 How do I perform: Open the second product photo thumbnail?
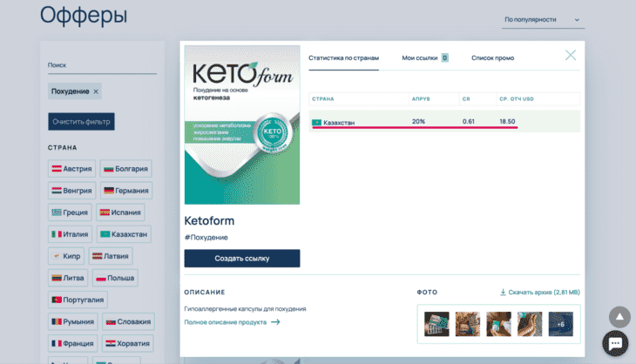pos(468,324)
